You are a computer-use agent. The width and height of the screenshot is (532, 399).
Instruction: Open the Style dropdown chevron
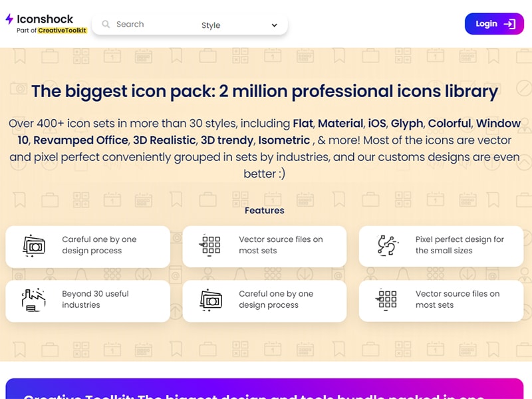(274, 25)
